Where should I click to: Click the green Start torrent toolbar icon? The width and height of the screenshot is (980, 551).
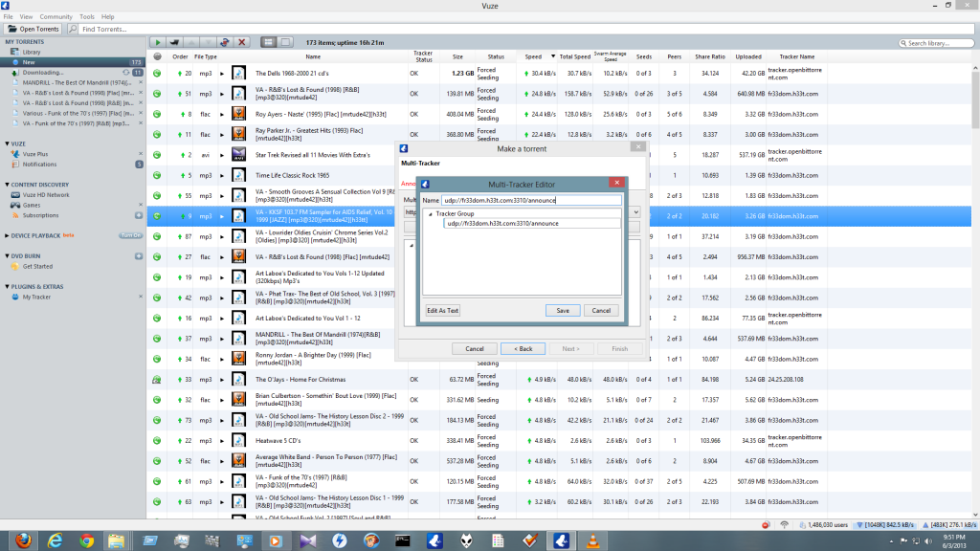tap(158, 42)
